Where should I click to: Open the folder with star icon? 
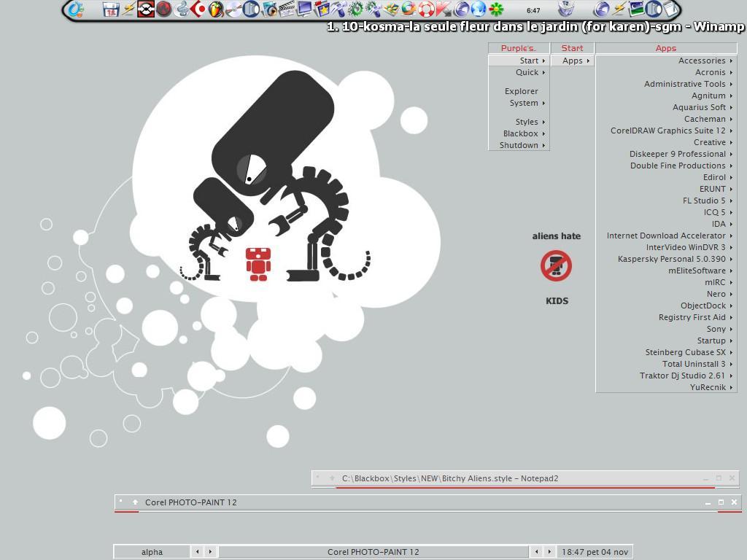click(322, 9)
